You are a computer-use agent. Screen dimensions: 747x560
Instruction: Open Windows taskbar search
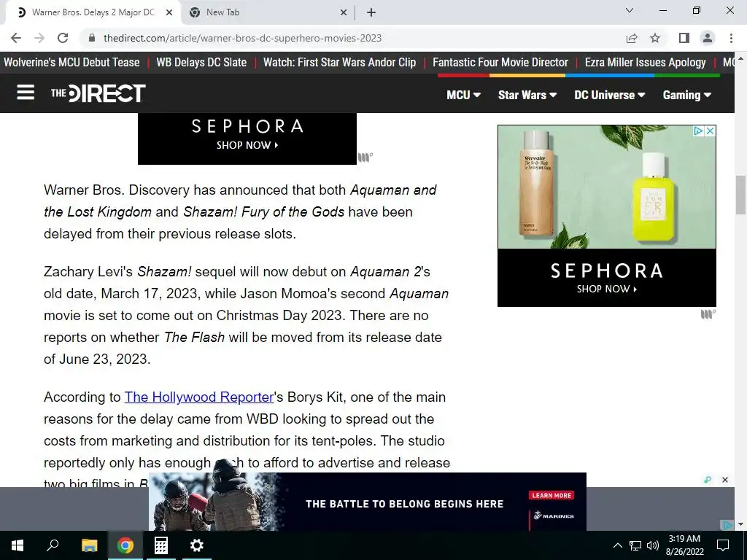[x=53, y=545]
